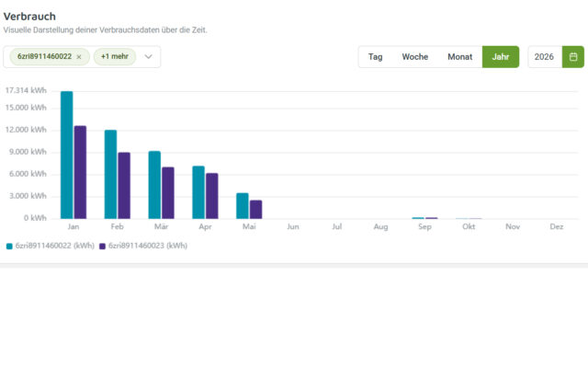The width and height of the screenshot is (588, 368).
Task: Click the Okt axis label
Action: 469,226
